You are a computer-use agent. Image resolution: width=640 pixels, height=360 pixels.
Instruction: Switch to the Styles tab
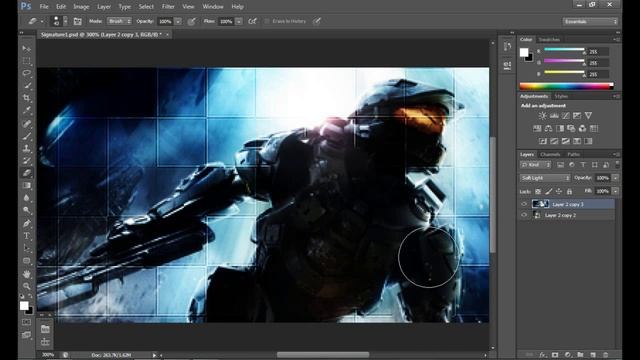pyautogui.click(x=561, y=96)
